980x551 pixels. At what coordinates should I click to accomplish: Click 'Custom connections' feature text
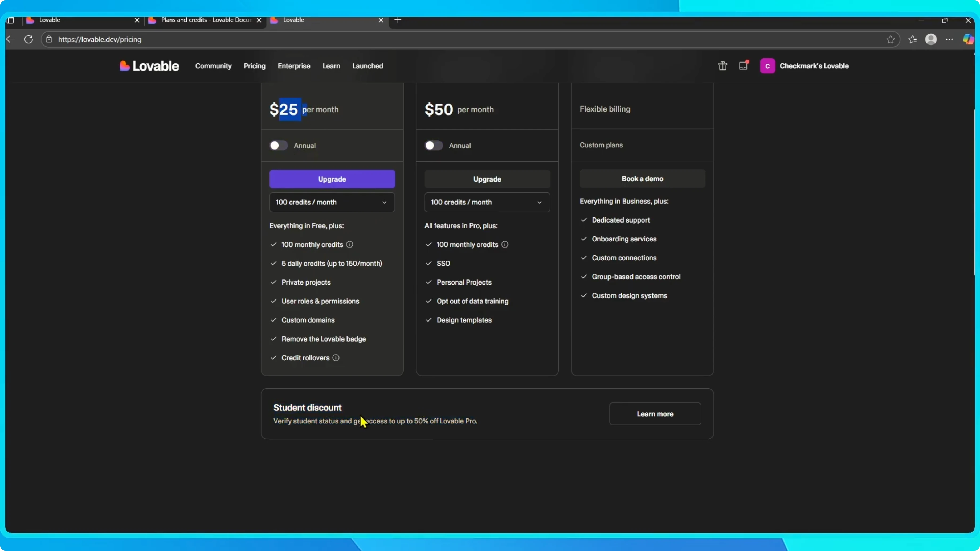[x=624, y=258]
